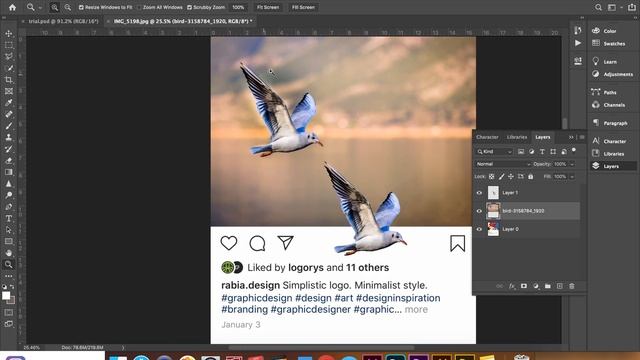
Task: Hide Layer 1 visibility eye
Action: [479, 193]
